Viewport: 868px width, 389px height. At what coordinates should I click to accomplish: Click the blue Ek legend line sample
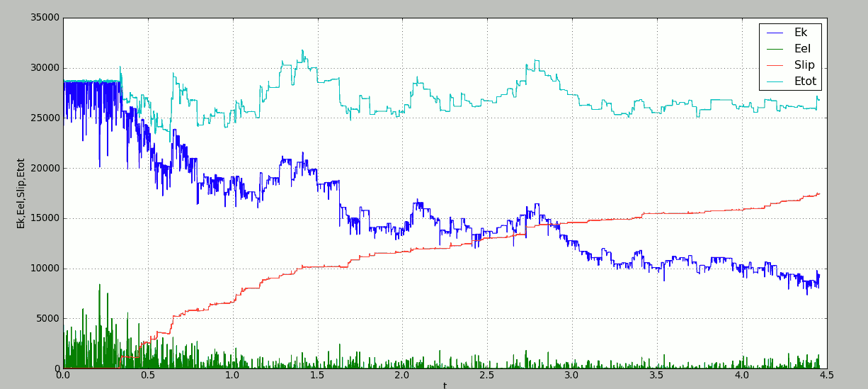775,33
